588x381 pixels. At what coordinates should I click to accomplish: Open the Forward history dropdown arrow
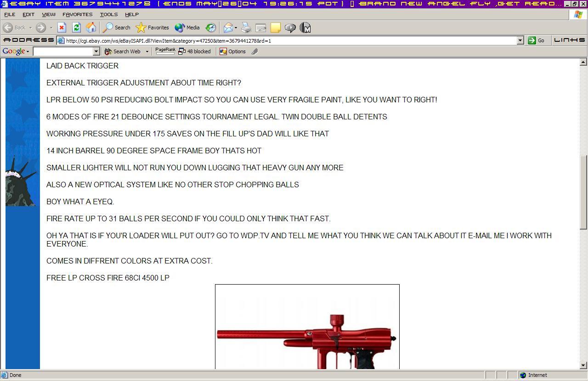click(x=51, y=28)
